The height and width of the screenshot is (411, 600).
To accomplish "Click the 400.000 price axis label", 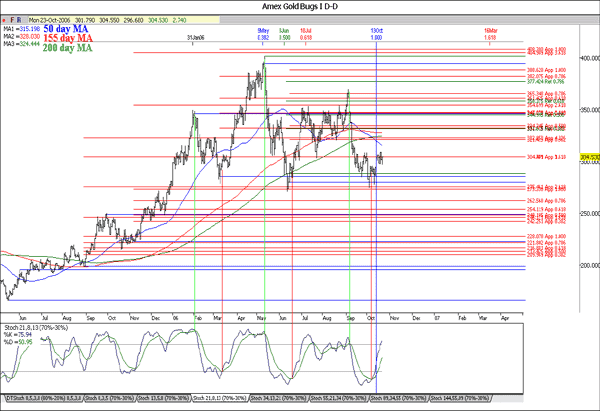I will 590,58.
